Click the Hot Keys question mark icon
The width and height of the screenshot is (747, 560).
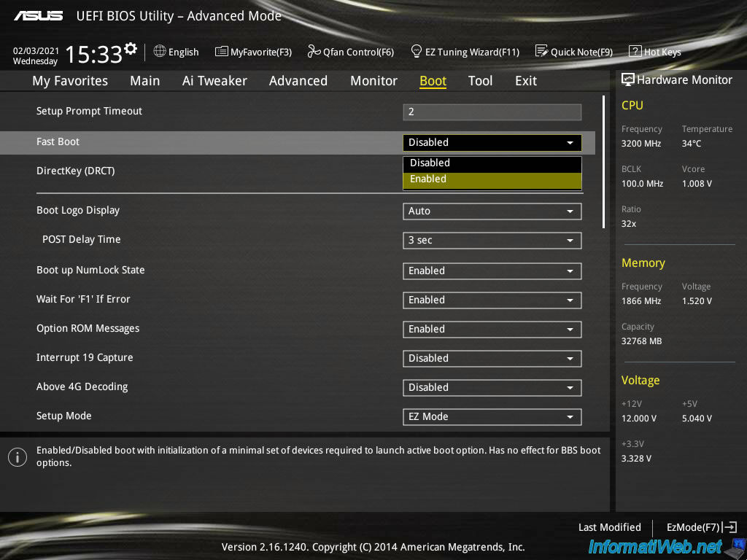pyautogui.click(x=635, y=52)
